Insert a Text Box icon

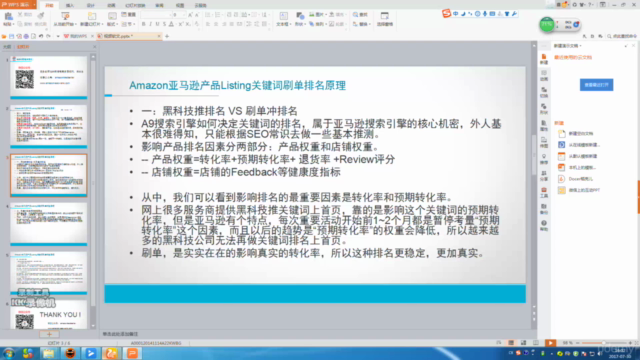point(283,16)
